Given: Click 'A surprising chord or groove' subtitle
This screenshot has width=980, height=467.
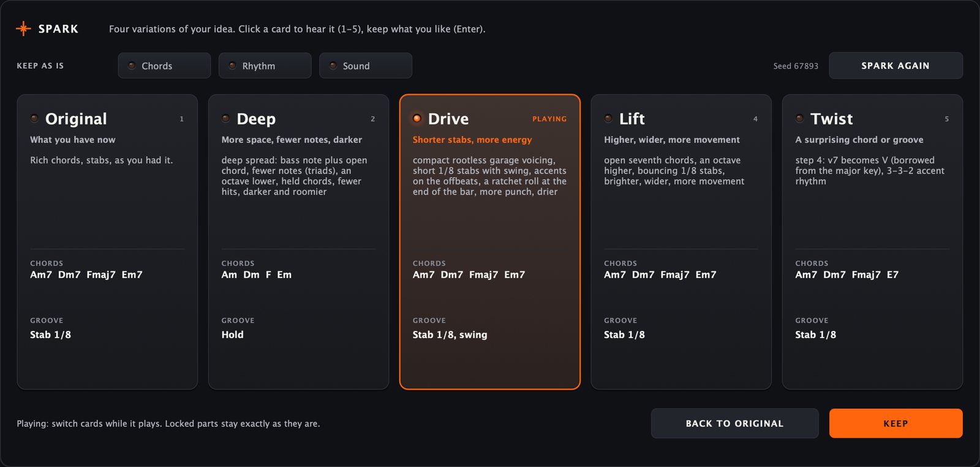Looking at the screenshot, I should pyautogui.click(x=859, y=140).
